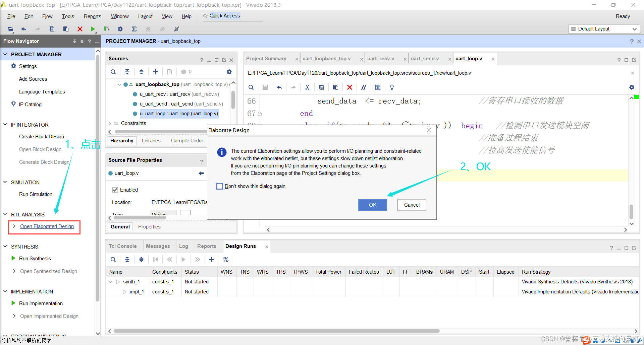644x345 pixels.
Task: Click the save icon in editor toolbar
Action: pos(265,87)
